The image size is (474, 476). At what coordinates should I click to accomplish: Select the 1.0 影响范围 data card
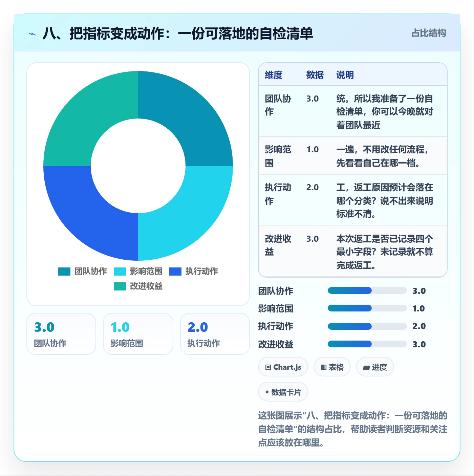tap(138, 334)
